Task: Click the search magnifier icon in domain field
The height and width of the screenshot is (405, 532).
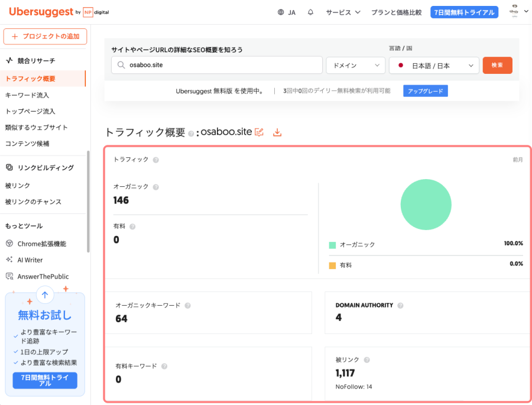Action: point(121,65)
